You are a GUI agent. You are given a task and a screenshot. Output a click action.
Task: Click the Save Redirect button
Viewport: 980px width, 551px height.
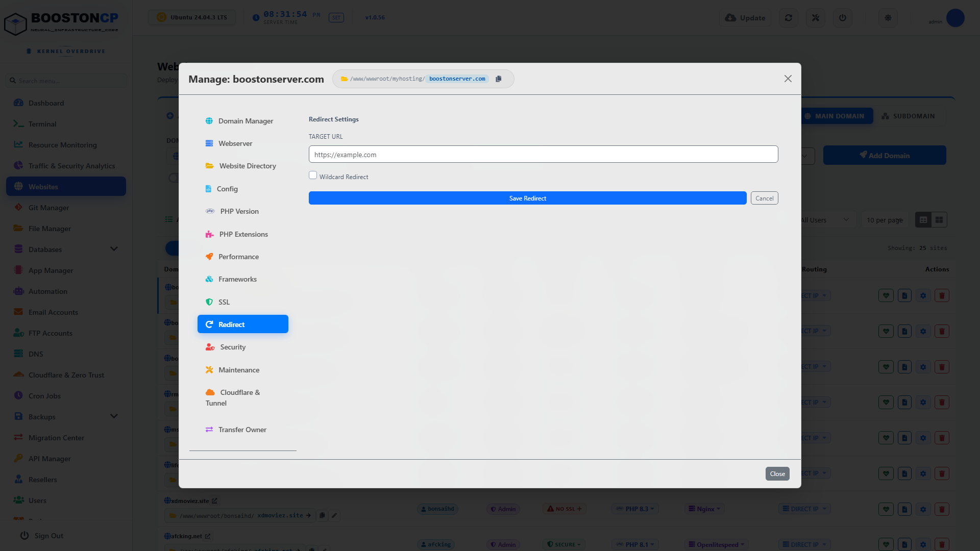(527, 198)
